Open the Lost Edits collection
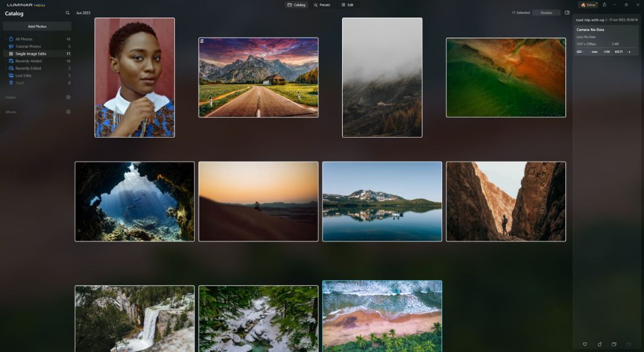The width and height of the screenshot is (644, 352). pyautogui.click(x=37, y=75)
